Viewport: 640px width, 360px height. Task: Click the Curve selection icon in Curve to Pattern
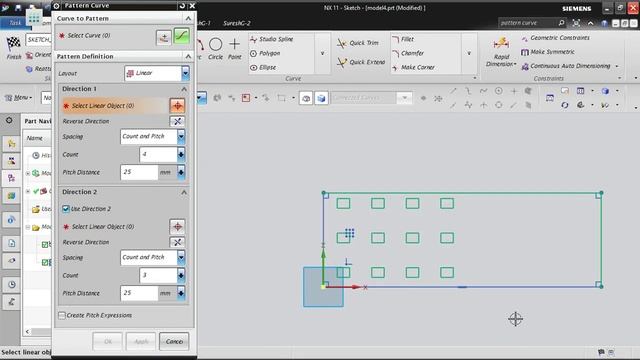coord(182,36)
